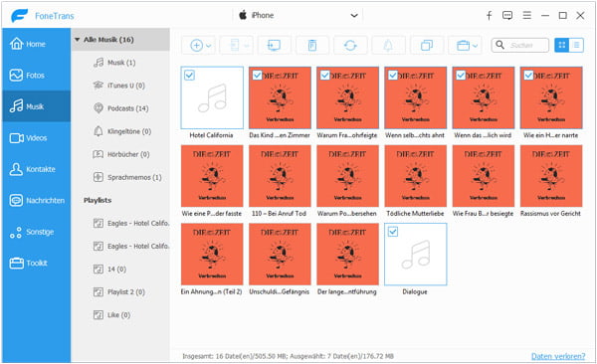The width and height of the screenshot is (597, 364).
Task: Select the Wie Frau B...r besiegte thumbnail
Action: point(484,176)
